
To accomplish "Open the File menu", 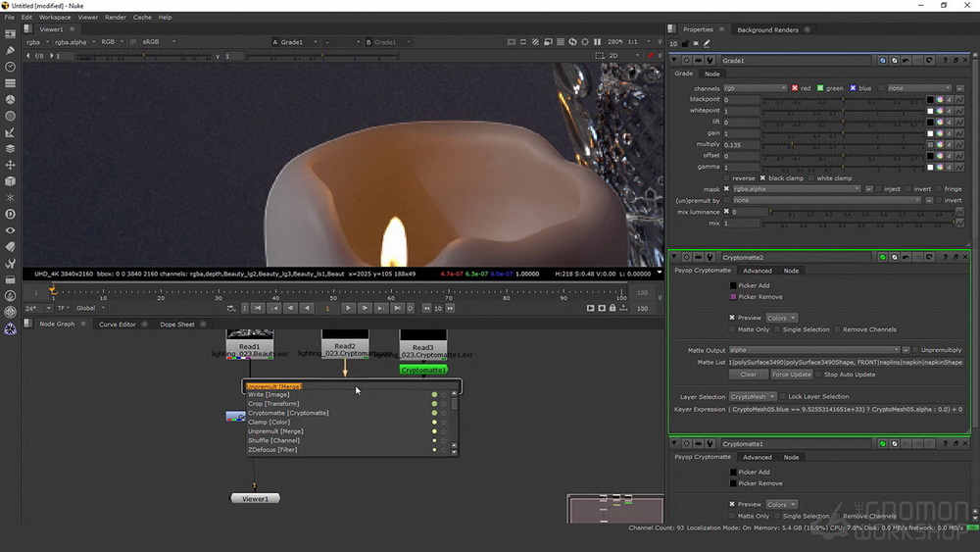I will tap(10, 17).
